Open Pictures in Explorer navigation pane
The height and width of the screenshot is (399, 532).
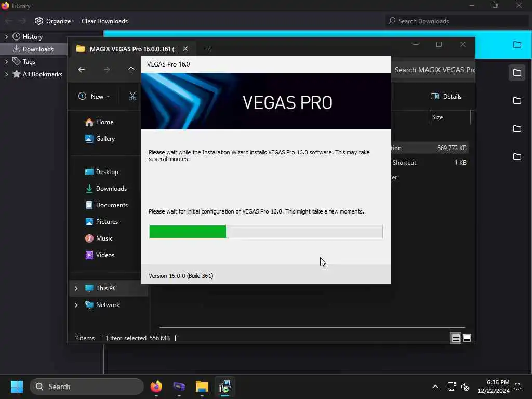pyautogui.click(x=101, y=222)
